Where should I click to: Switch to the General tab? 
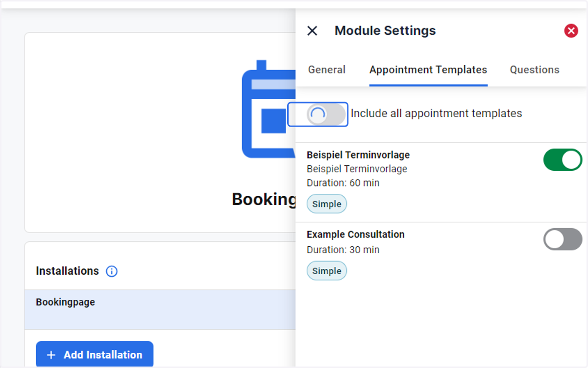(x=327, y=70)
